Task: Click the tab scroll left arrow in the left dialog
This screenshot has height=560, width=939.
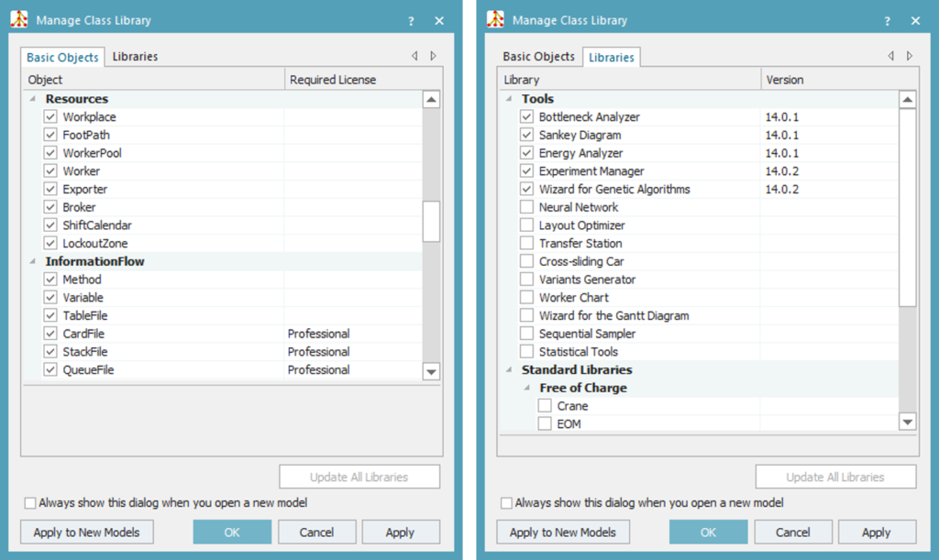Action: pyautogui.click(x=414, y=56)
